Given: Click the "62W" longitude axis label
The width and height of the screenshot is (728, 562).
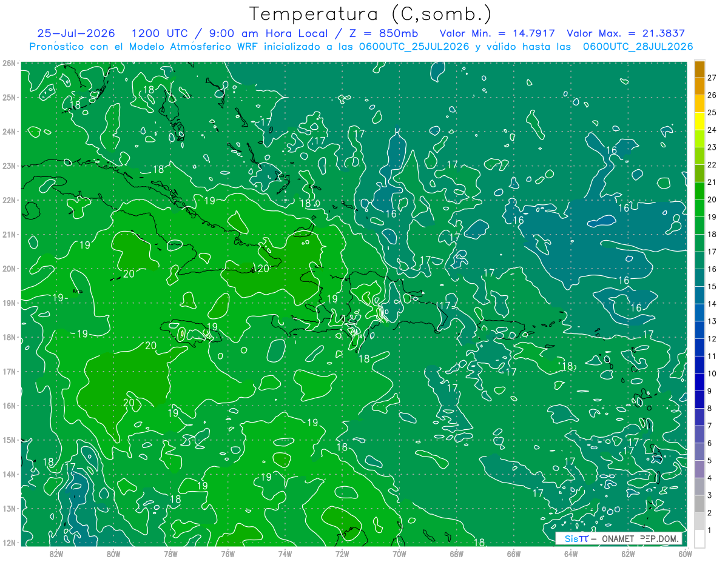Looking at the screenshot, I should click(628, 554).
